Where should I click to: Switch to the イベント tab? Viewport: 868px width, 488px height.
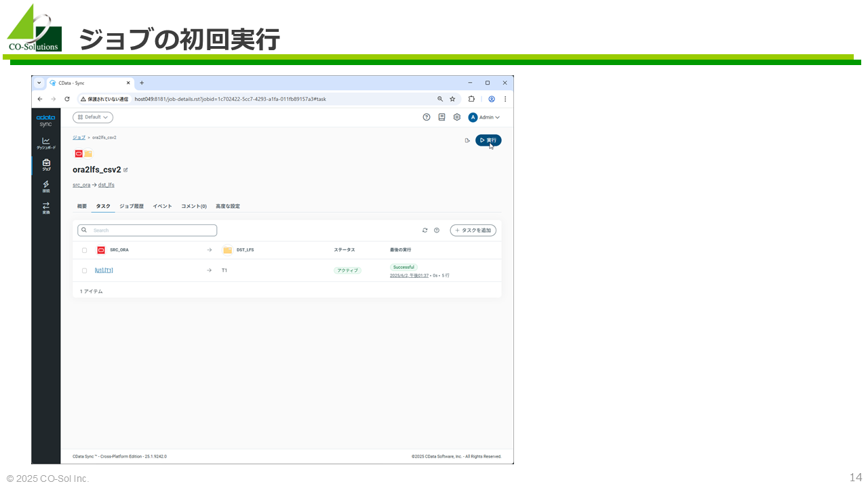162,206
